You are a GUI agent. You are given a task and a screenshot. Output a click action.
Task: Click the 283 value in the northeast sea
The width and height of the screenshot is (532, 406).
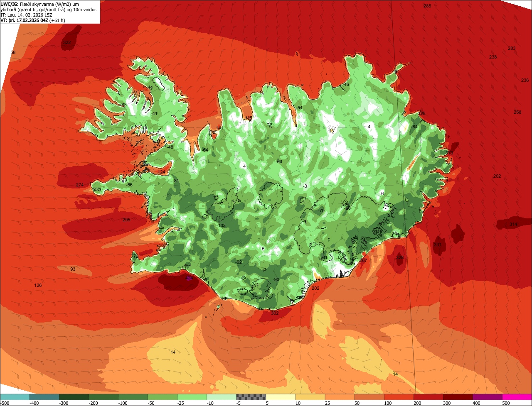coord(512,49)
